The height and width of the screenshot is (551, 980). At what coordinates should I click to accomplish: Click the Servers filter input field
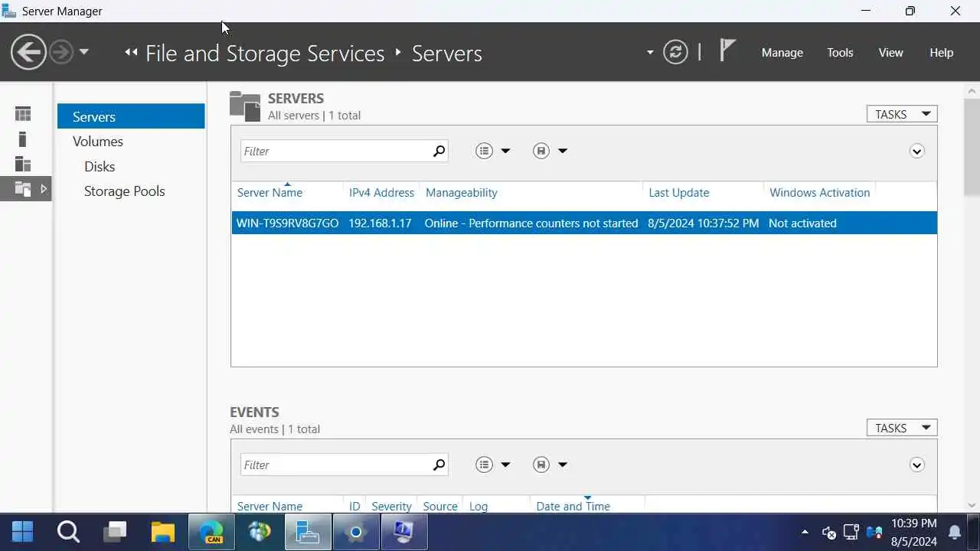[x=335, y=151]
